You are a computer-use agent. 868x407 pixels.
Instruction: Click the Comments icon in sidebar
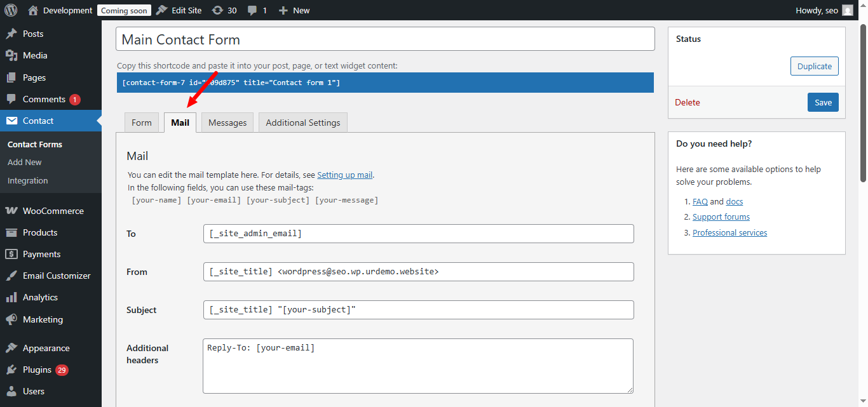click(x=11, y=99)
